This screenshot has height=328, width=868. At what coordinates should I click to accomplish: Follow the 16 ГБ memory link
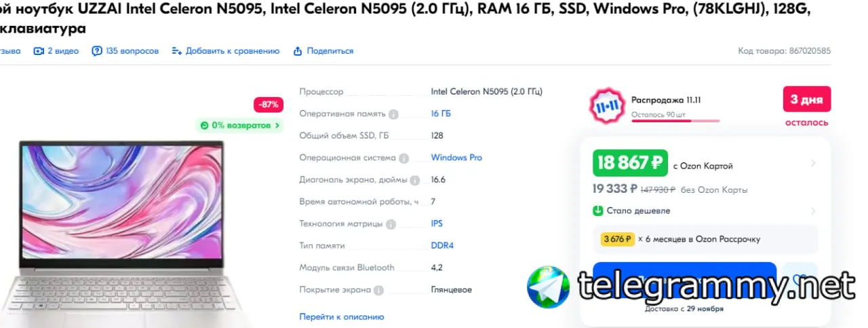pos(441,113)
